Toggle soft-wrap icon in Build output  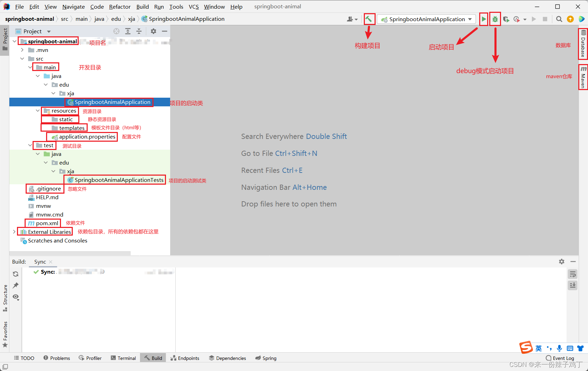coord(573,274)
